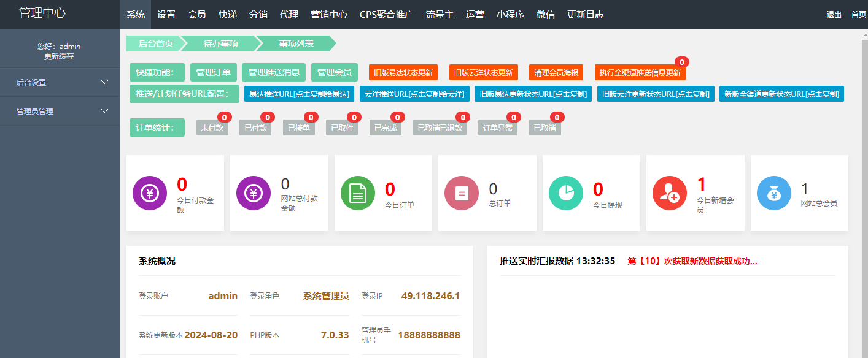Expand the 后台设置 sidebar menu
This screenshot has height=358, width=868.
point(60,82)
